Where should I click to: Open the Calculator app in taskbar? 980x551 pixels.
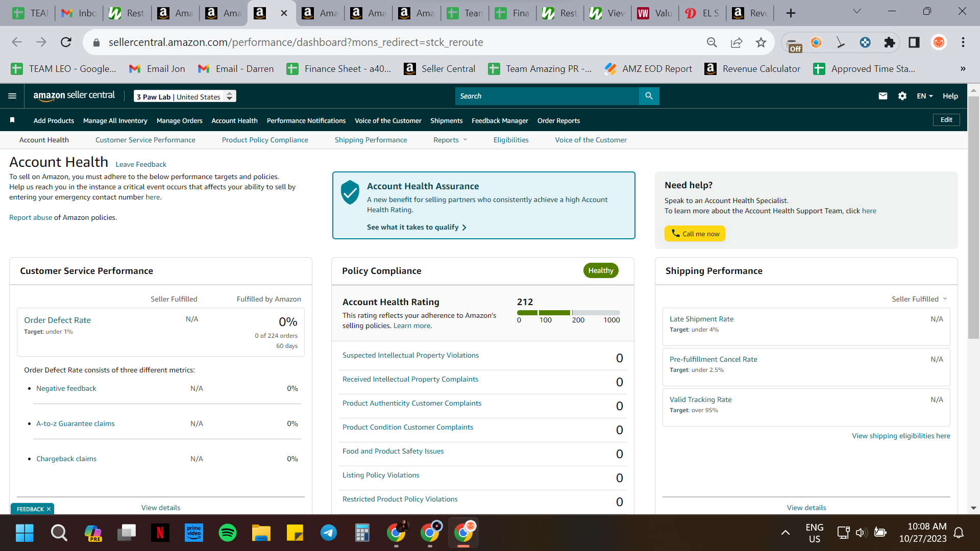pyautogui.click(x=362, y=533)
